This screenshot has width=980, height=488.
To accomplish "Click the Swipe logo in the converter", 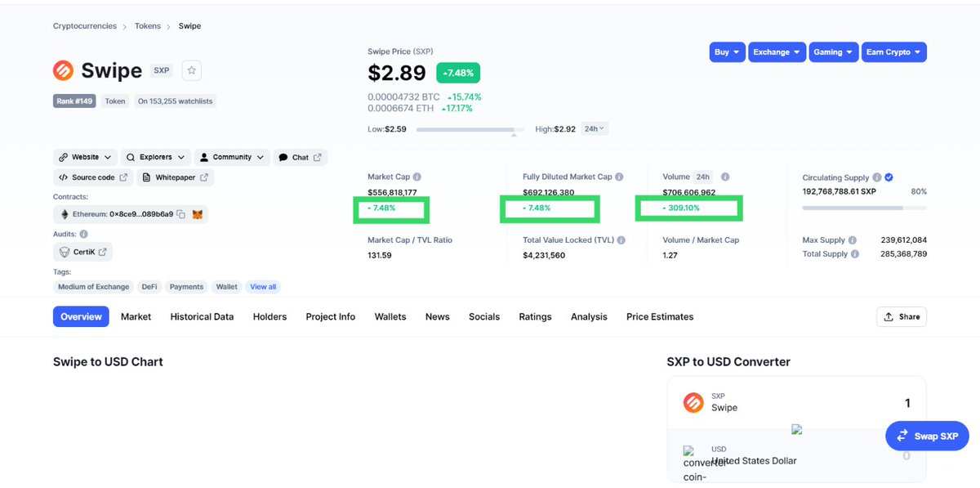I will point(693,402).
